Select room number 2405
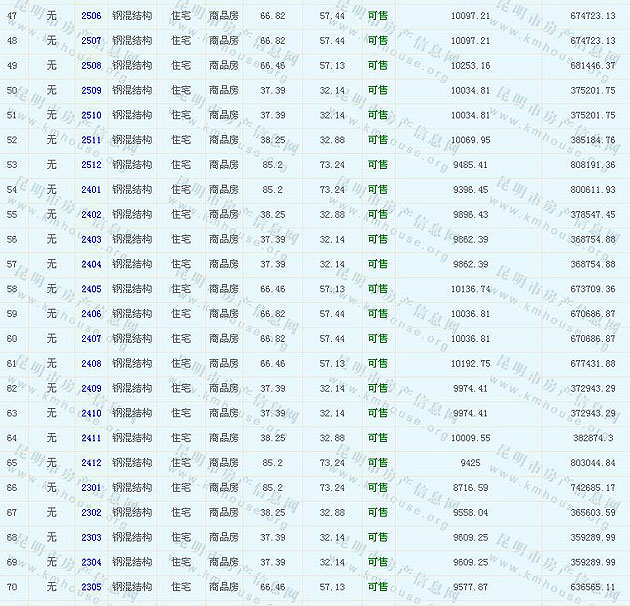630x606 pixels. 91,289
